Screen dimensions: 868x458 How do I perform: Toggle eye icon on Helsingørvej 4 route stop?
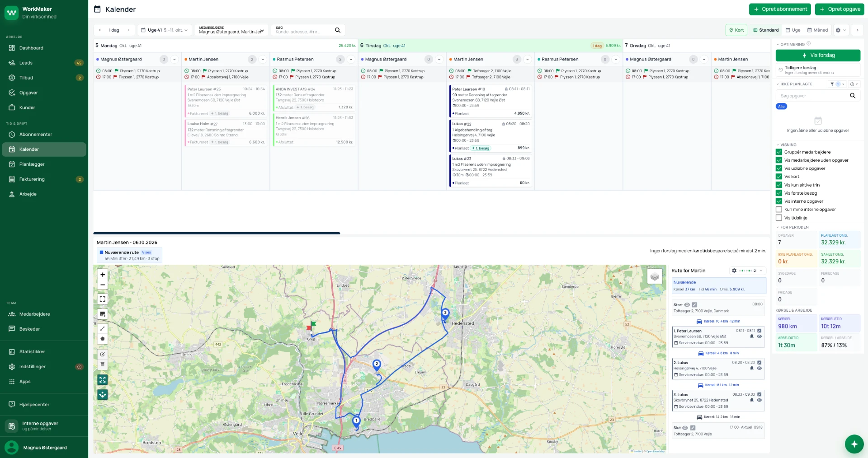tap(759, 368)
